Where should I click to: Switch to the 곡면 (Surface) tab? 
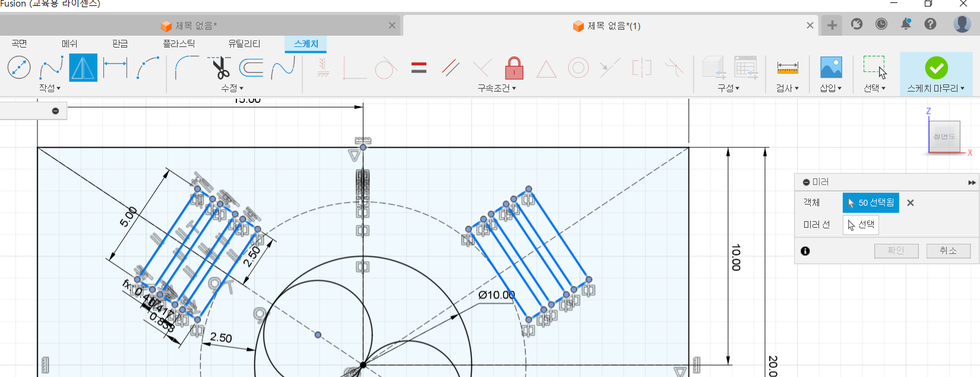click(19, 44)
